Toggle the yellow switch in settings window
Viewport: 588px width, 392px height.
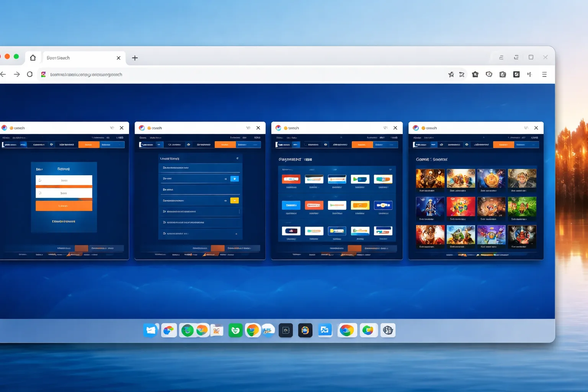tap(235, 201)
